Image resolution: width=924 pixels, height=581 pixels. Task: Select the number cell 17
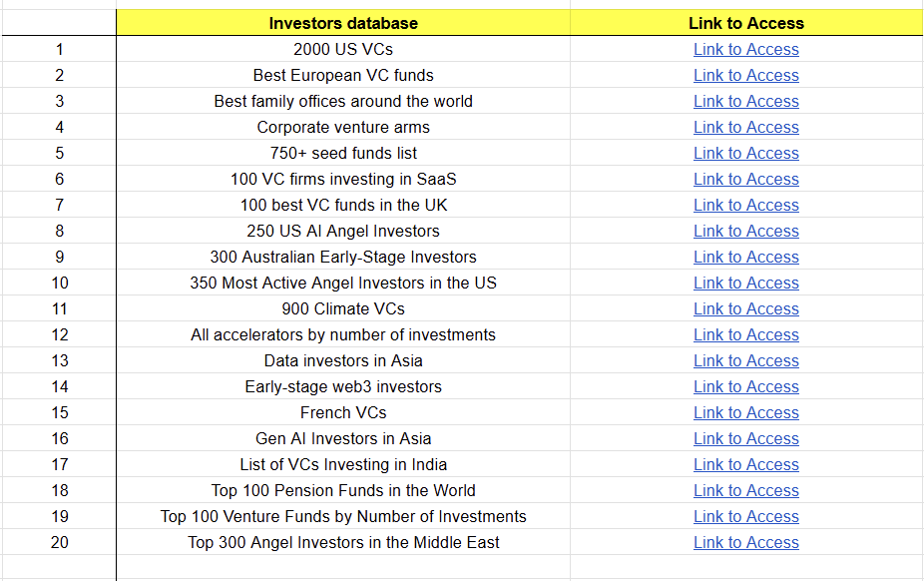coord(59,464)
